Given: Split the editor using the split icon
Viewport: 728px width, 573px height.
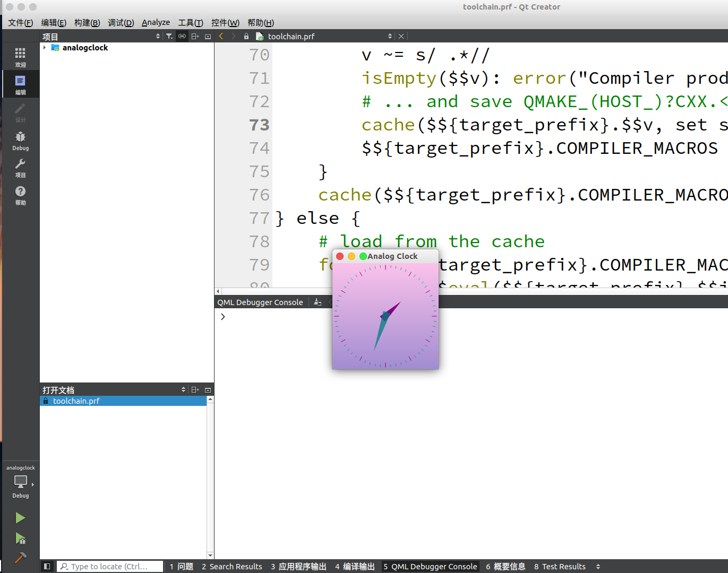Looking at the screenshot, I should (x=195, y=36).
